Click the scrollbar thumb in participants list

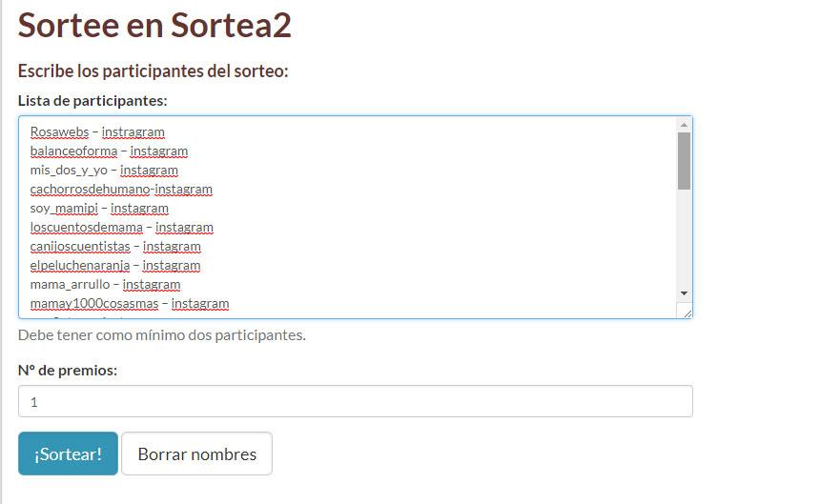[684, 161]
